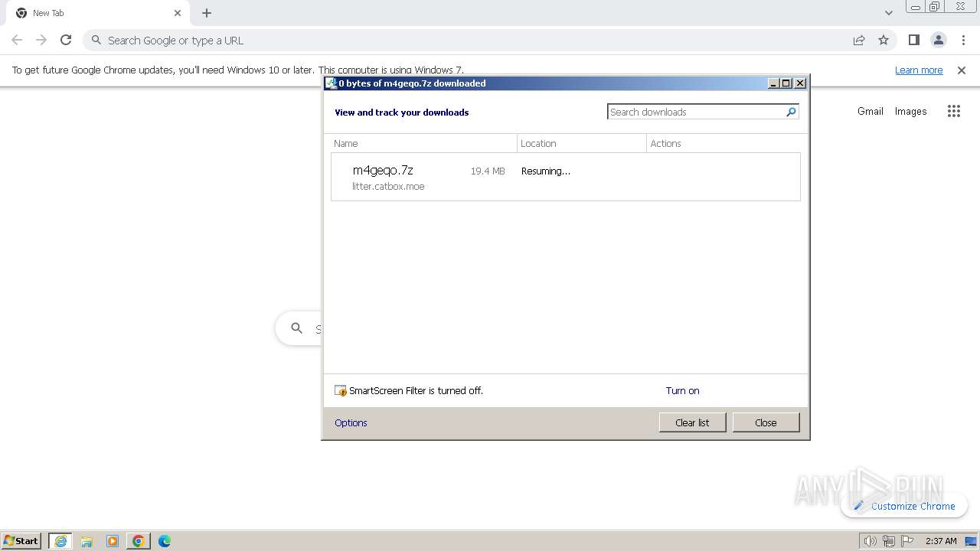Click the Resuming... status text
Image resolution: width=980 pixels, height=551 pixels.
(546, 171)
